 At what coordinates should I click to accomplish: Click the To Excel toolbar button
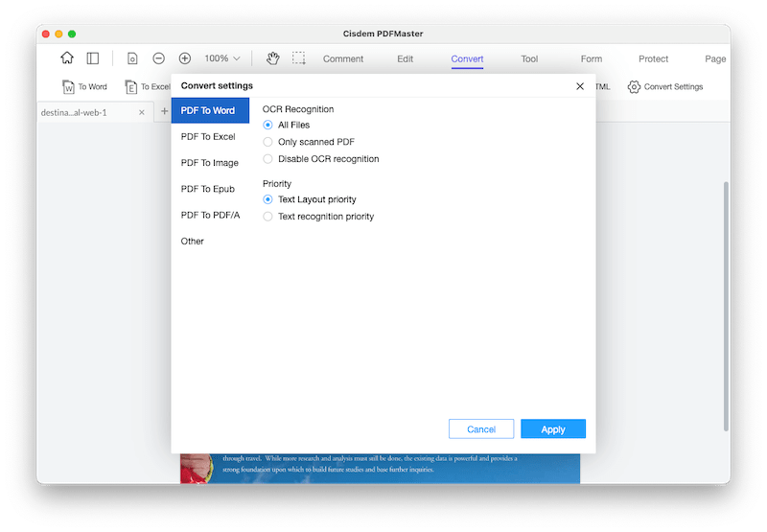coord(148,86)
